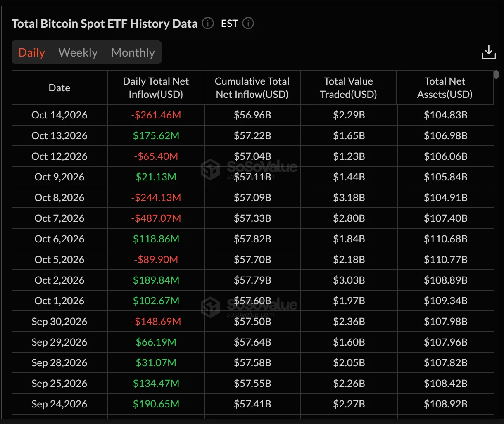The image size is (504, 424).
Task: Switch to the Daily tab
Action: (x=32, y=52)
